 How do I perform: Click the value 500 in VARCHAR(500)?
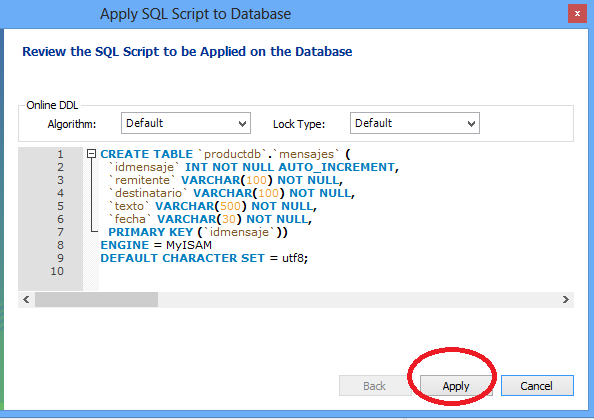click(x=230, y=206)
